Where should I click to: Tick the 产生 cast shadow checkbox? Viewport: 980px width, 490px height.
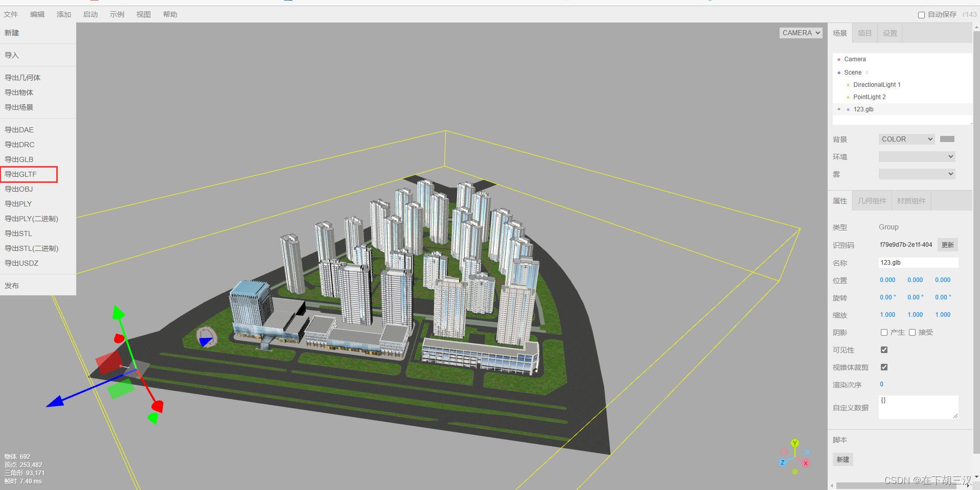[884, 332]
